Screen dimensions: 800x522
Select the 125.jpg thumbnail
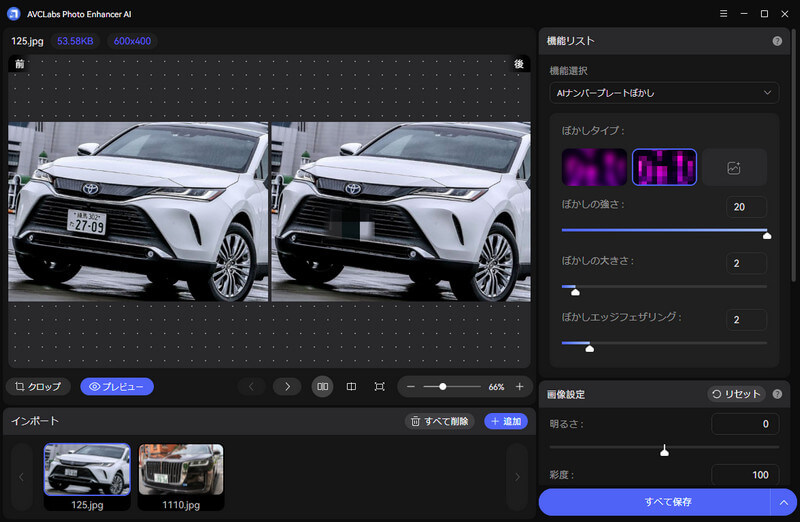(x=87, y=476)
